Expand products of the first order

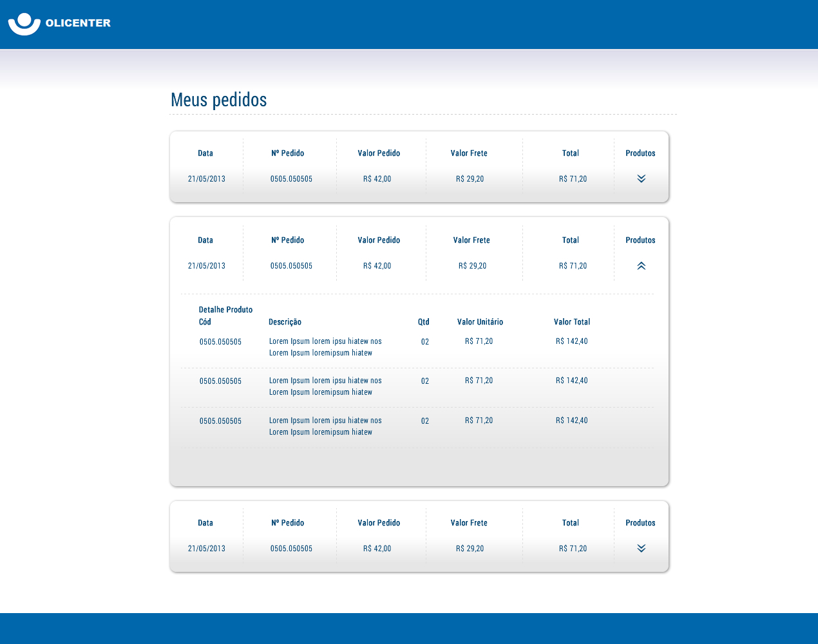click(x=641, y=179)
